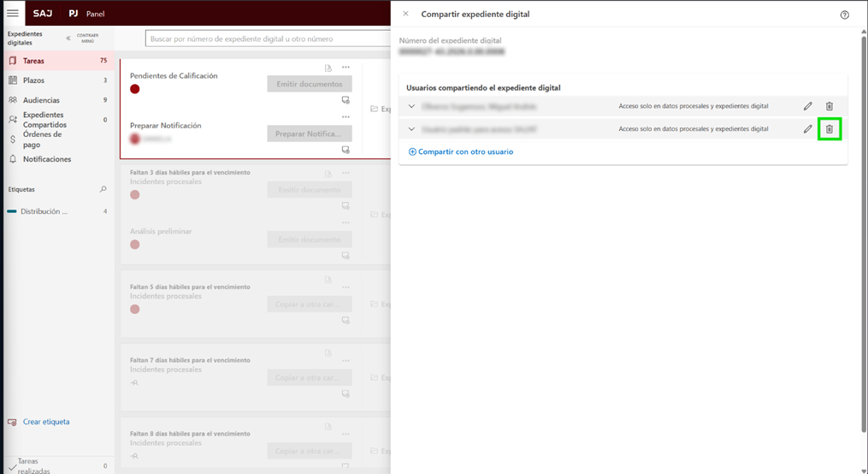Open the hamburger main menu
The height and width of the screenshot is (474, 868).
pyautogui.click(x=13, y=14)
